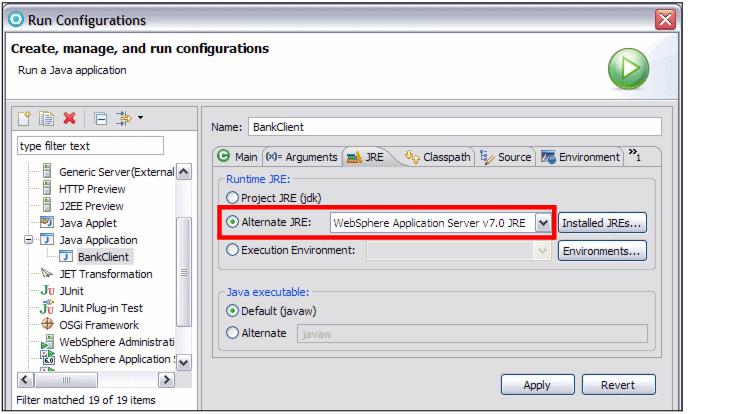
Task: Select the Project JRE (jdk) radio button
Action: coord(232,198)
